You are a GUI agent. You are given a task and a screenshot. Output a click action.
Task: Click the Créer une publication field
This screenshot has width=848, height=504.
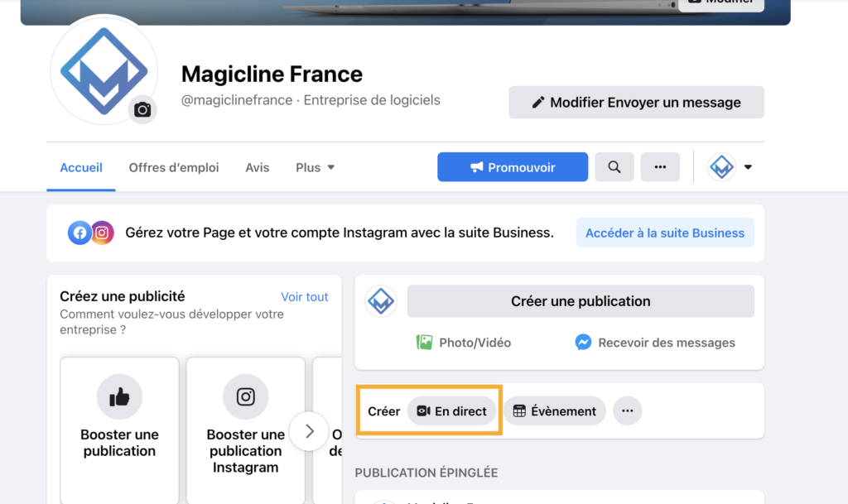(x=581, y=301)
